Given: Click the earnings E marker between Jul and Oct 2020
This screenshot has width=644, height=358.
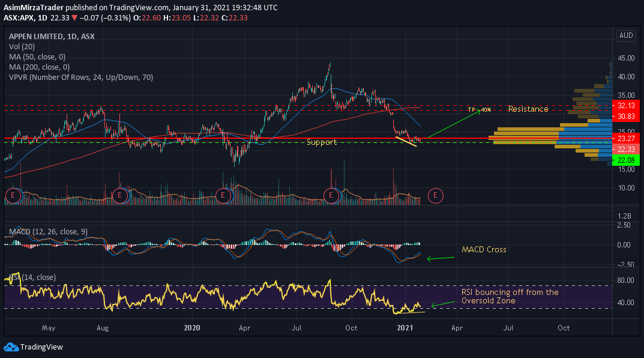Looking at the screenshot, I should point(331,195).
